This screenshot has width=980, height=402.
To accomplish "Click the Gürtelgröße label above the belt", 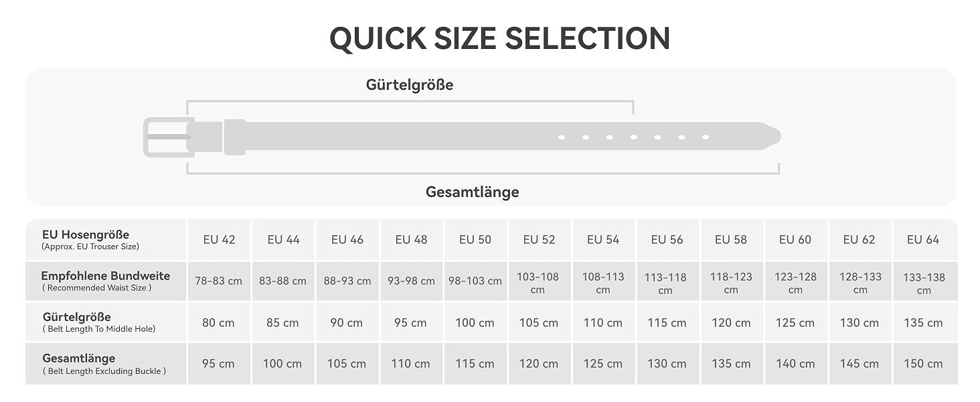I will point(410,85).
